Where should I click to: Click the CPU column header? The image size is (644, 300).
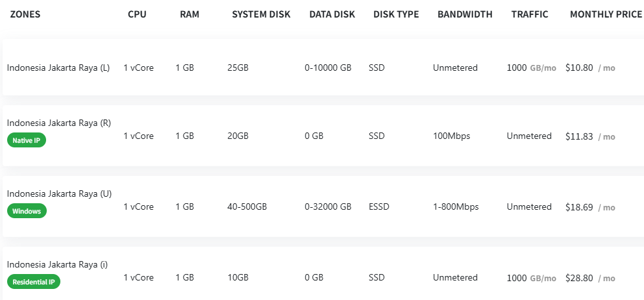138,14
